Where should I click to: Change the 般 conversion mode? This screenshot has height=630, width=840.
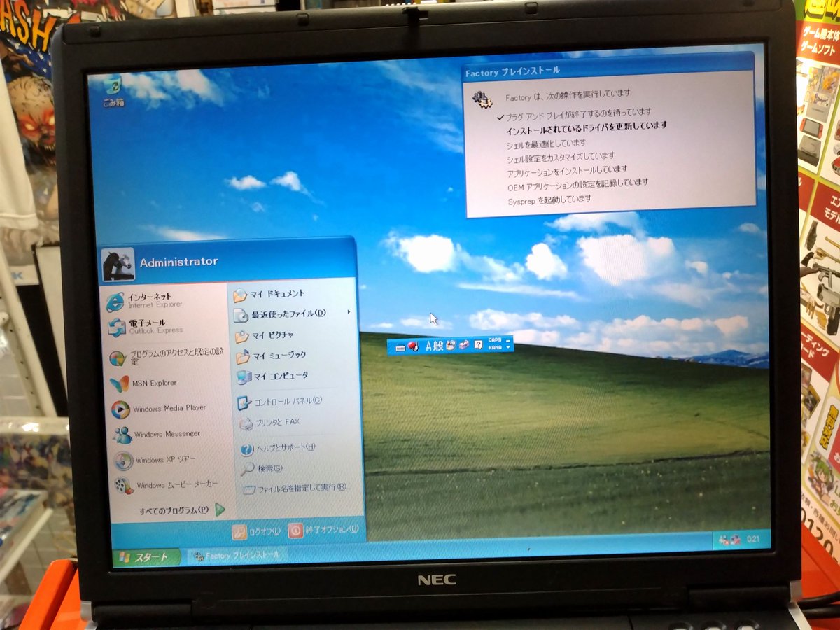438,346
